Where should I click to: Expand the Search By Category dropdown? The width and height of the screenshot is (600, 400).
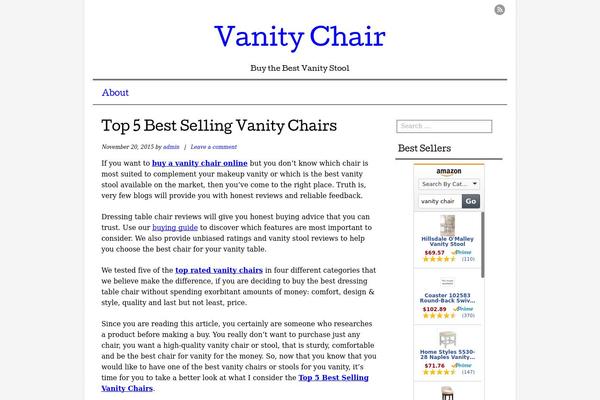point(449,184)
